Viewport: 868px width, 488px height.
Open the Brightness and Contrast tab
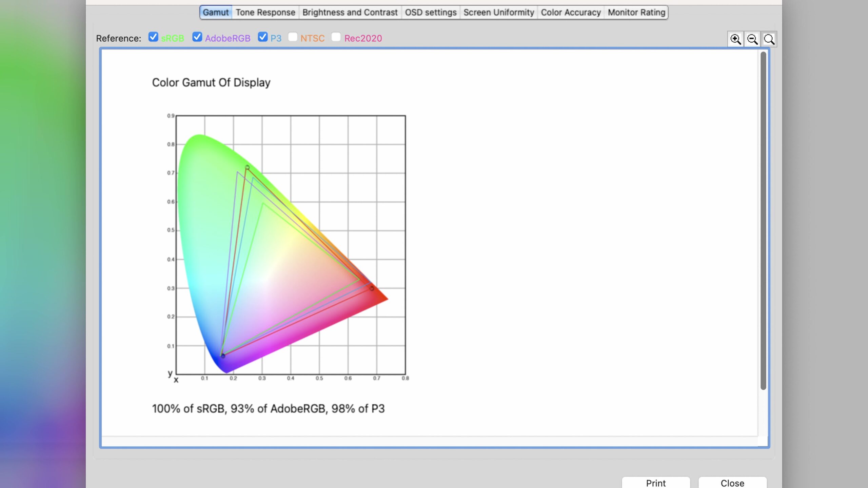coord(350,13)
